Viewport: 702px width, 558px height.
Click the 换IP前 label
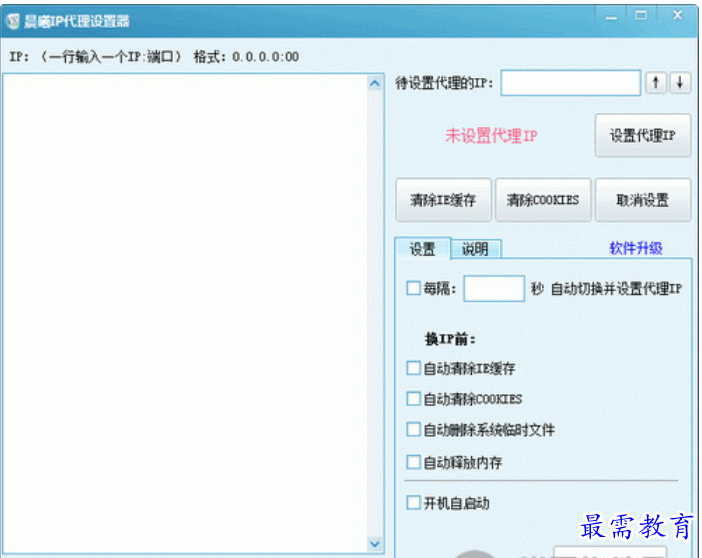coord(450,339)
